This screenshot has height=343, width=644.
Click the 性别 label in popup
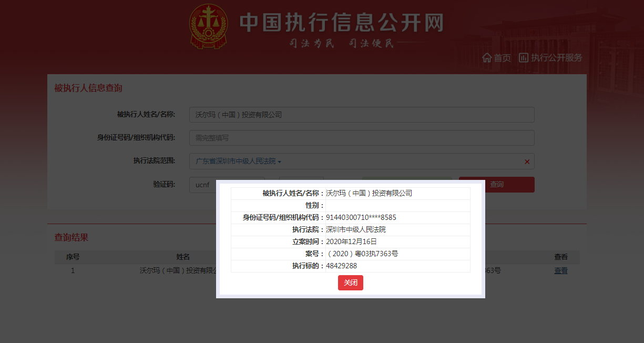[x=315, y=206]
